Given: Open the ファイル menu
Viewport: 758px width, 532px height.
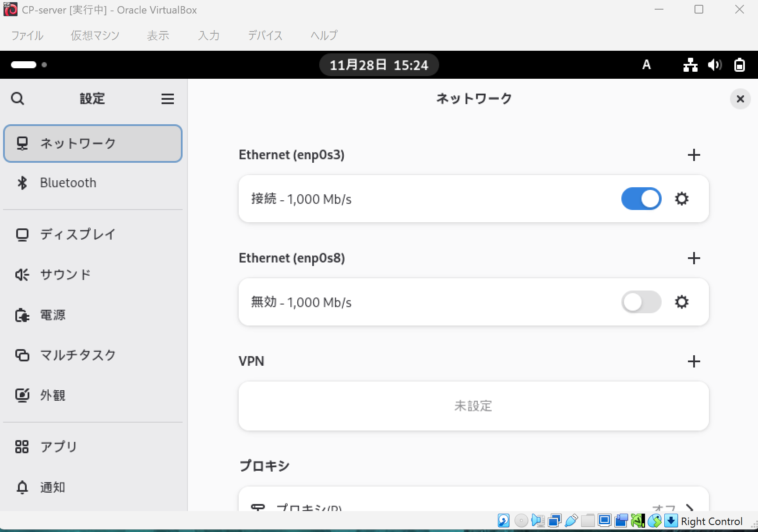Looking at the screenshot, I should [27, 35].
